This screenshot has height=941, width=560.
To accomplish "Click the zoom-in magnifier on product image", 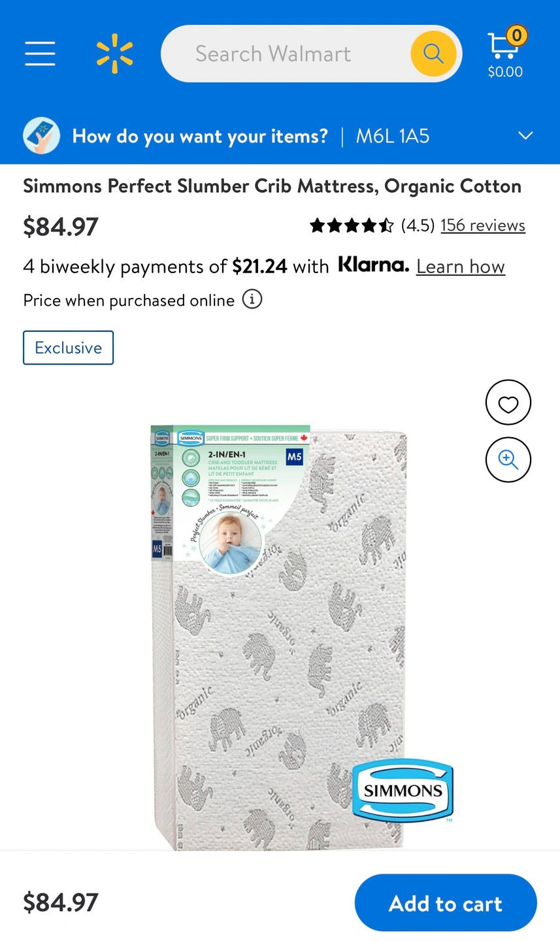I will 508,459.
